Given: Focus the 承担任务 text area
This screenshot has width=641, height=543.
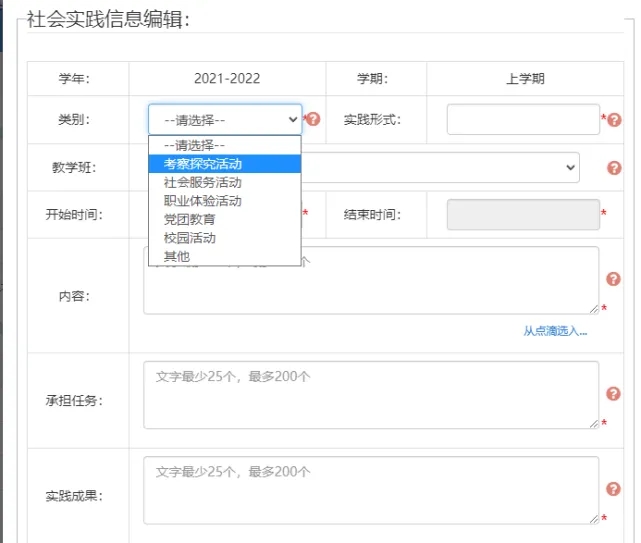Looking at the screenshot, I should pyautogui.click(x=370, y=395).
